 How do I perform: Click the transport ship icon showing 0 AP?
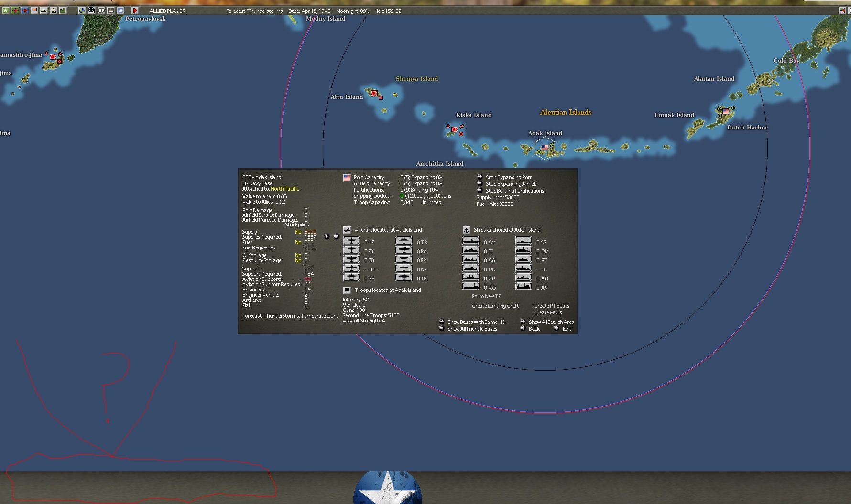[471, 278]
